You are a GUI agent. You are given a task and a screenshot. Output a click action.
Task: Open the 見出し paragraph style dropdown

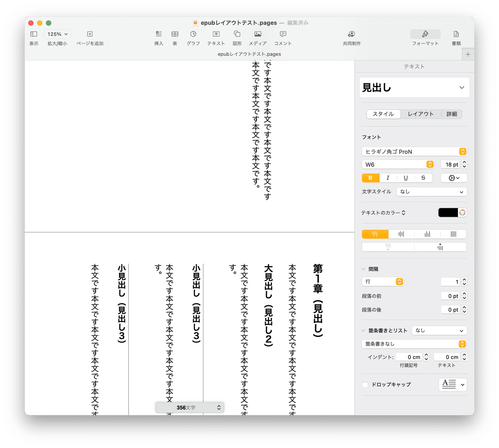tap(414, 87)
